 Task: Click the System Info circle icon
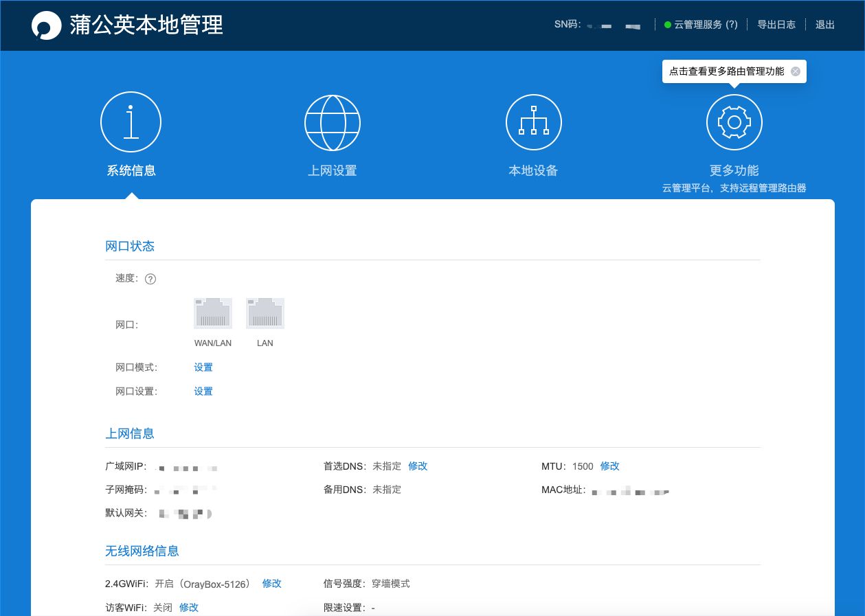coord(131,122)
